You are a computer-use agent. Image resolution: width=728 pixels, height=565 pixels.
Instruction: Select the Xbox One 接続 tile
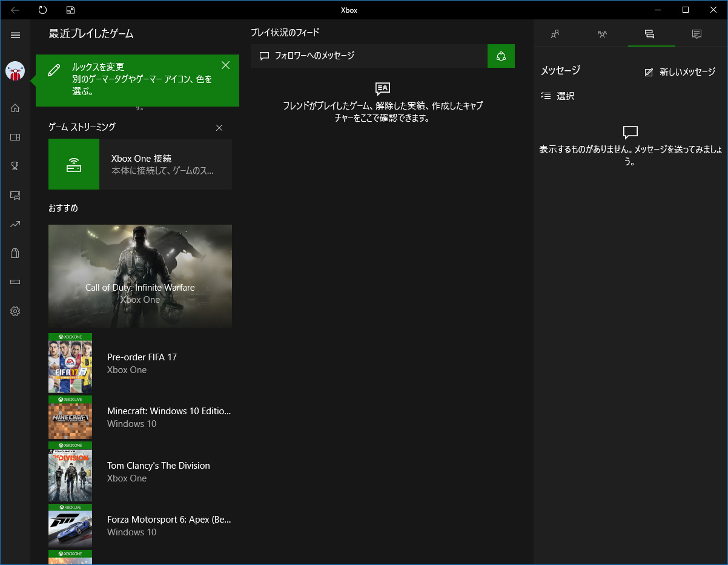tap(140, 164)
